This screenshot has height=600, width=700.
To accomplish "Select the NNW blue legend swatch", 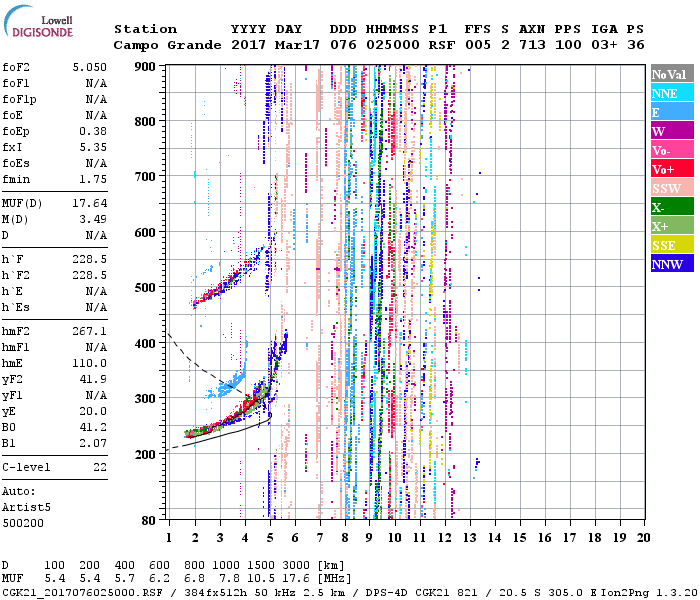I will [x=672, y=263].
